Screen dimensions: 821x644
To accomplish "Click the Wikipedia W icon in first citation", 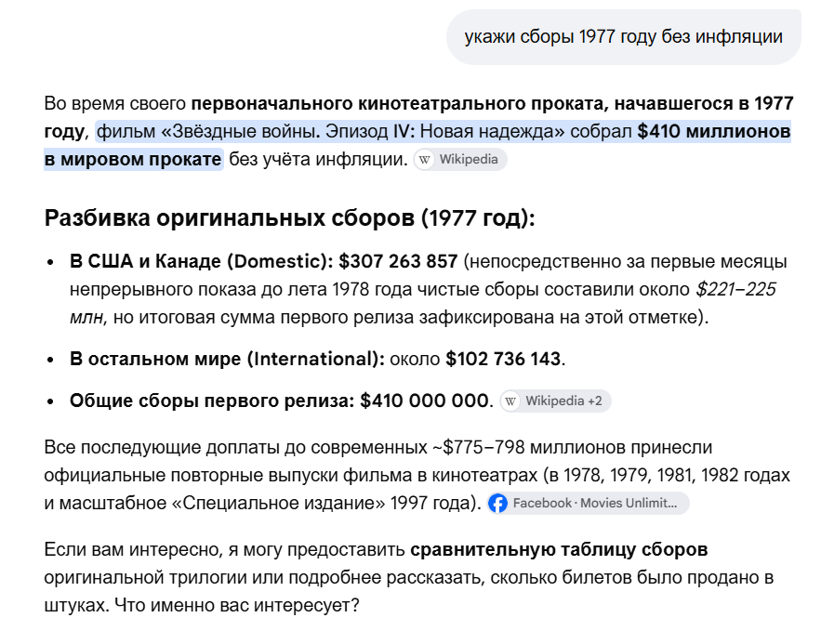I will 425,160.
